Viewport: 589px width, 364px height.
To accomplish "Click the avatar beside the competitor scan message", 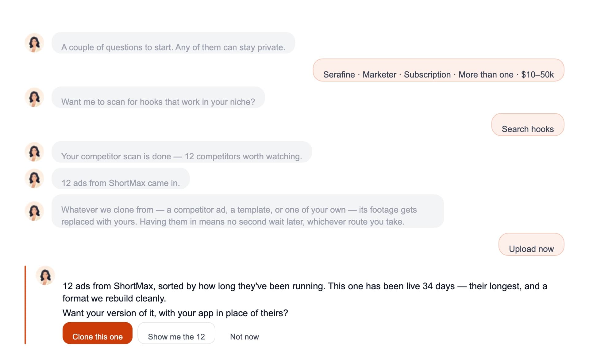I will pos(34,152).
